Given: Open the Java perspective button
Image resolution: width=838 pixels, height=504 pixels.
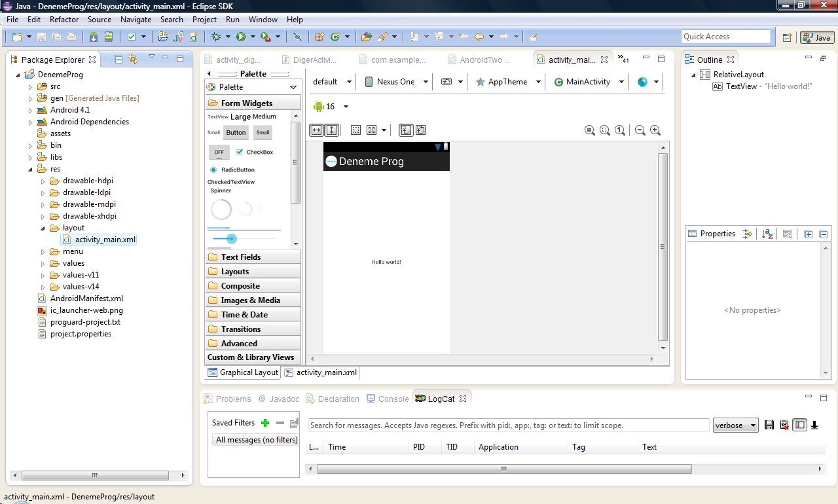Looking at the screenshot, I should tap(816, 37).
